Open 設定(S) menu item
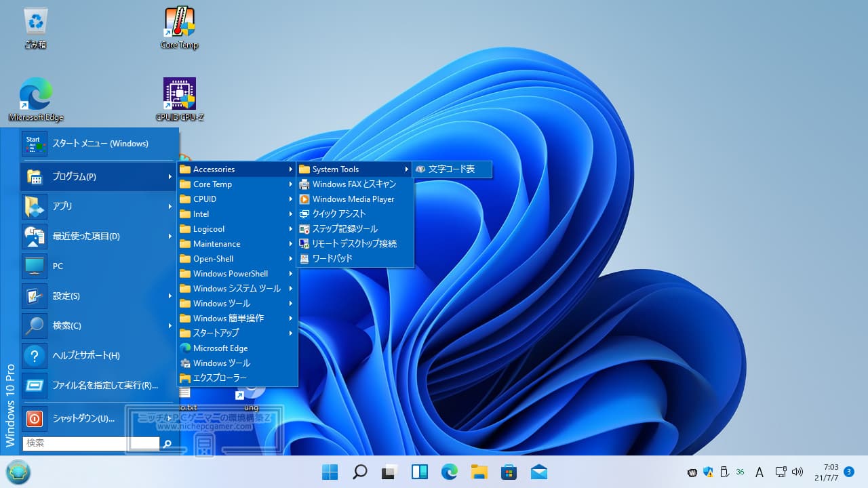 point(98,296)
